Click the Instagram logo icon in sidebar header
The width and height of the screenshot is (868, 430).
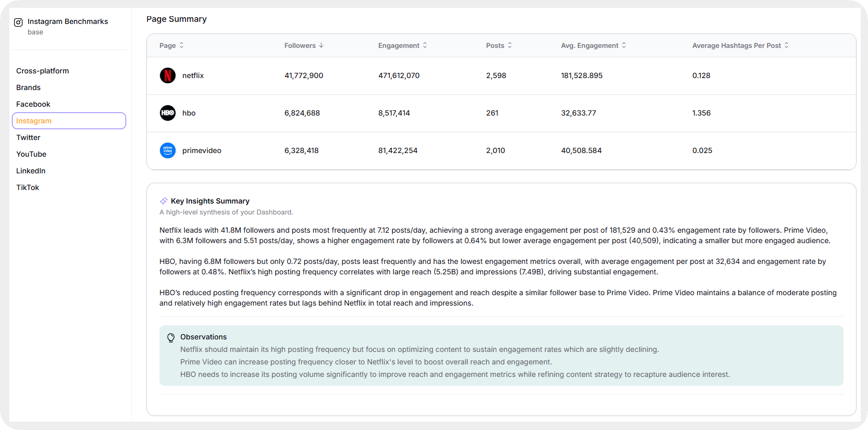[x=18, y=22]
